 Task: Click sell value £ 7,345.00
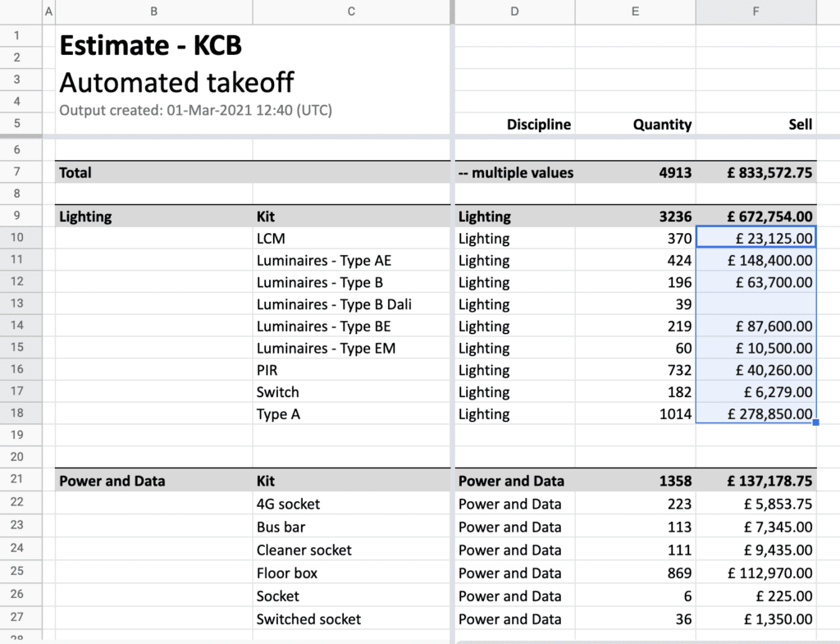(x=756, y=527)
